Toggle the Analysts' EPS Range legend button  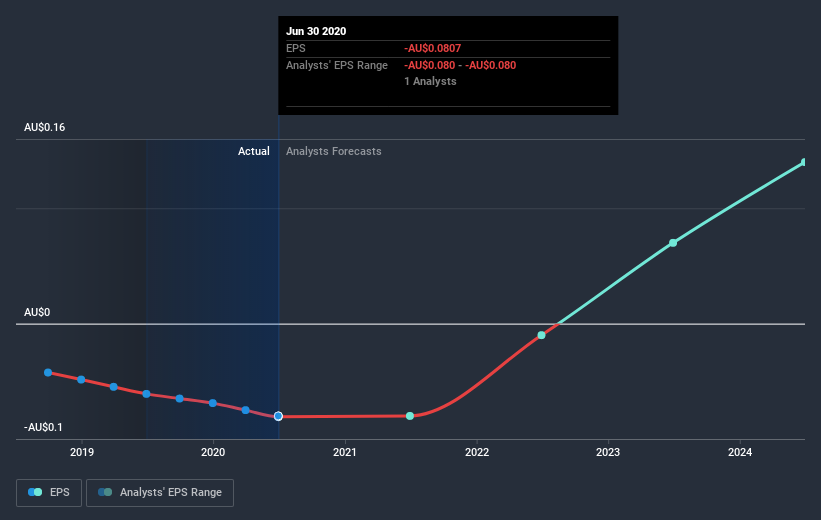tap(160, 493)
